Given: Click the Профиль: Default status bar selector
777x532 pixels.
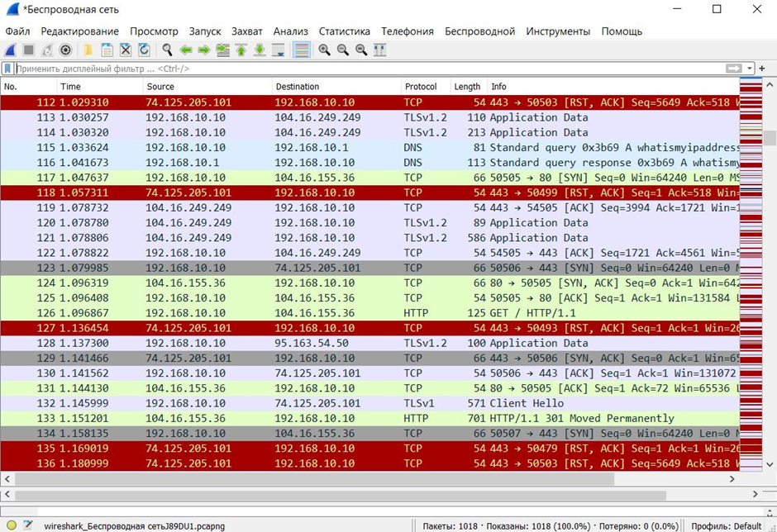Looking at the screenshot, I should pos(736,525).
